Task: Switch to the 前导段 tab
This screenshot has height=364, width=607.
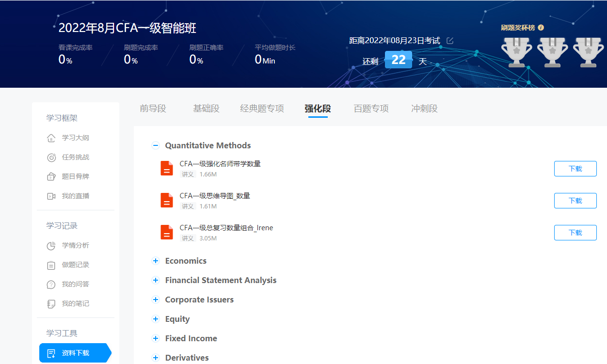Action: coord(153,109)
